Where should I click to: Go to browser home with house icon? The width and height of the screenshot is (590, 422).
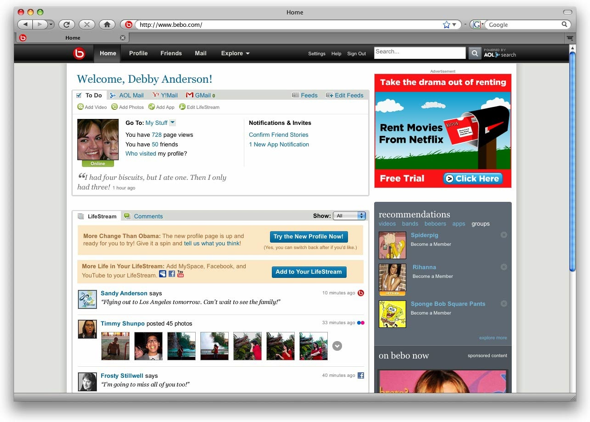[x=107, y=24]
